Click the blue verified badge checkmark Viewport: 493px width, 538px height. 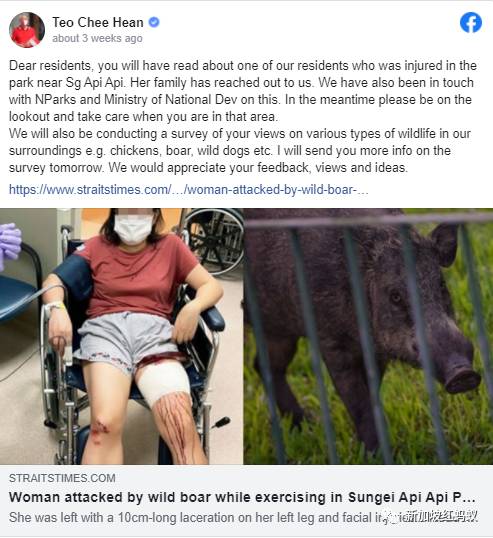[x=154, y=22]
